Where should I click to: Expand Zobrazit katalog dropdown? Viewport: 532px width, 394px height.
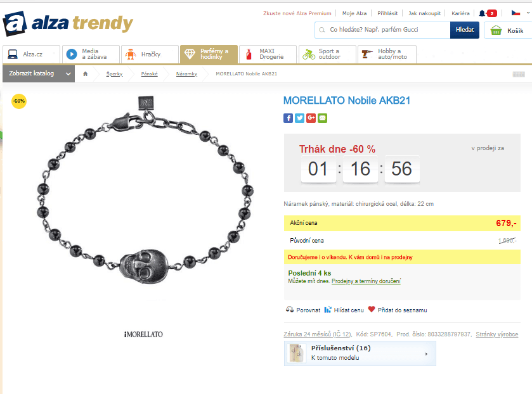(39, 73)
